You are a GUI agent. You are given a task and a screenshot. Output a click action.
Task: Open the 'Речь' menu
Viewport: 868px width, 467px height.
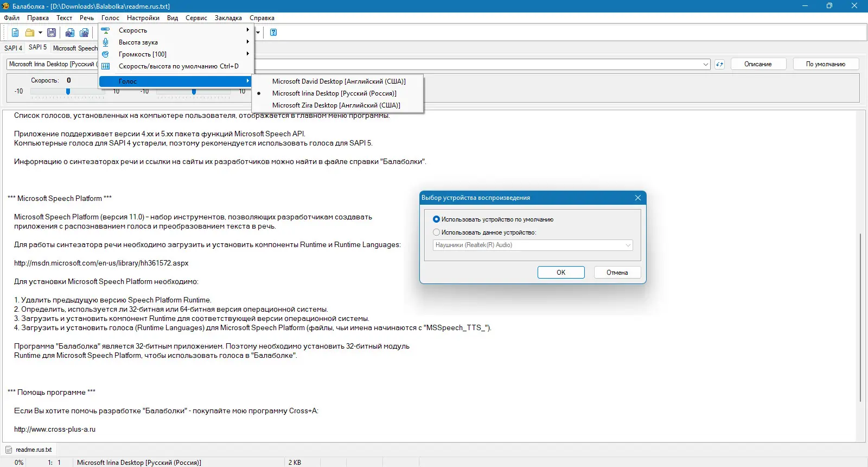(x=87, y=18)
